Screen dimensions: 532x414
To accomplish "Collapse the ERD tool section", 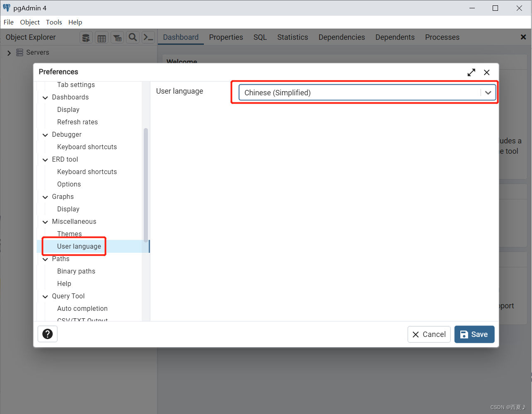I will coord(45,160).
